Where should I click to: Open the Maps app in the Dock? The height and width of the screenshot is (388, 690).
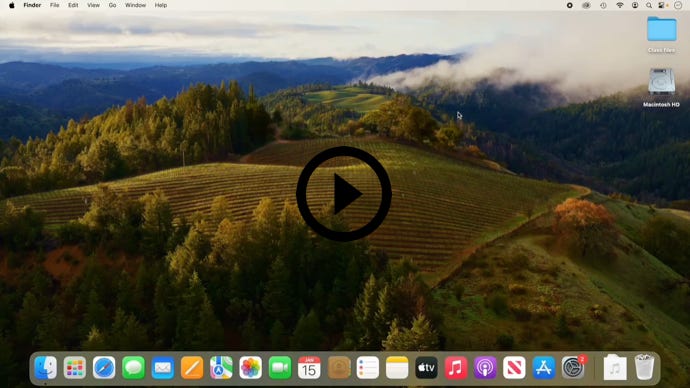click(x=221, y=367)
